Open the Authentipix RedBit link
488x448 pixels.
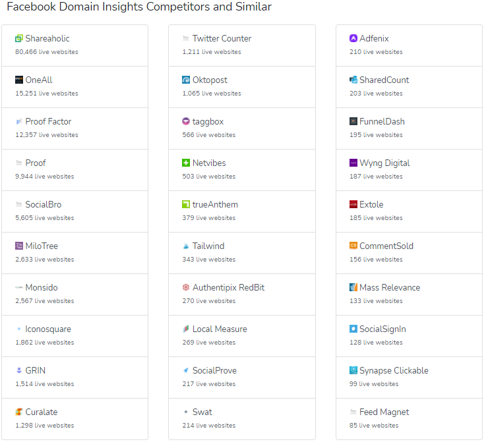229,288
